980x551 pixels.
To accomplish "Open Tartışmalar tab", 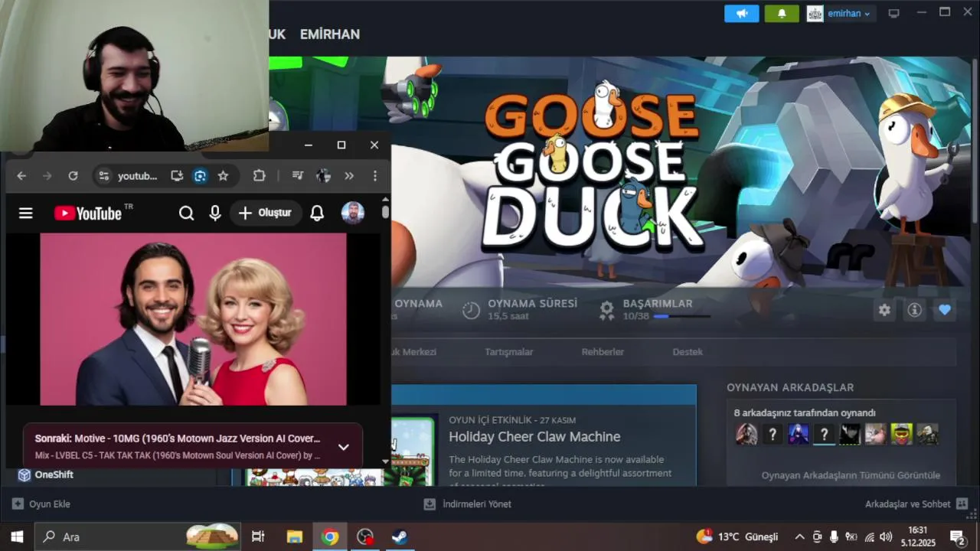I will (508, 352).
